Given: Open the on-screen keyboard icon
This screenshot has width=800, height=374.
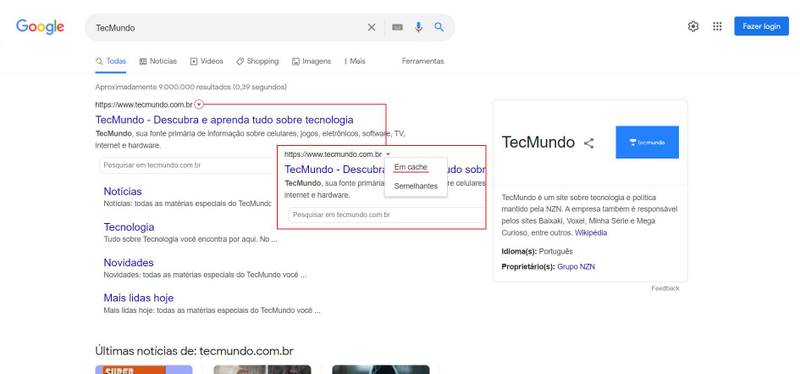Looking at the screenshot, I should pyautogui.click(x=397, y=28).
